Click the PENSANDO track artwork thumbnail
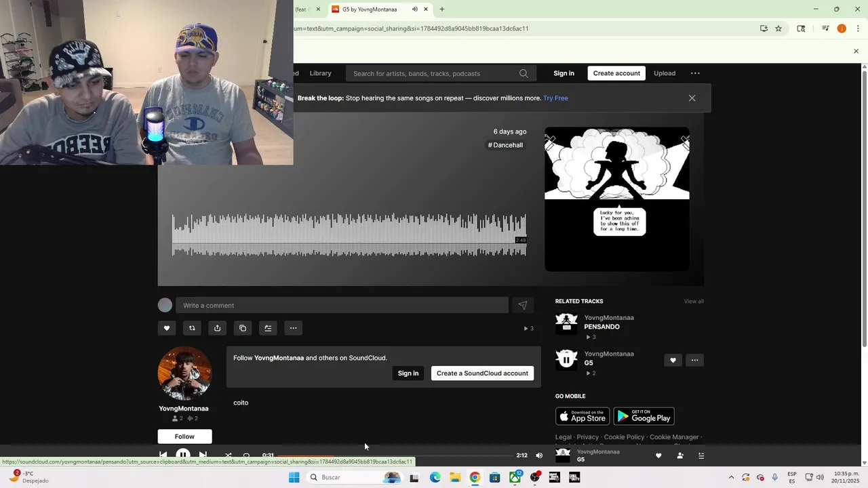This screenshot has height=488, width=868. (566, 324)
